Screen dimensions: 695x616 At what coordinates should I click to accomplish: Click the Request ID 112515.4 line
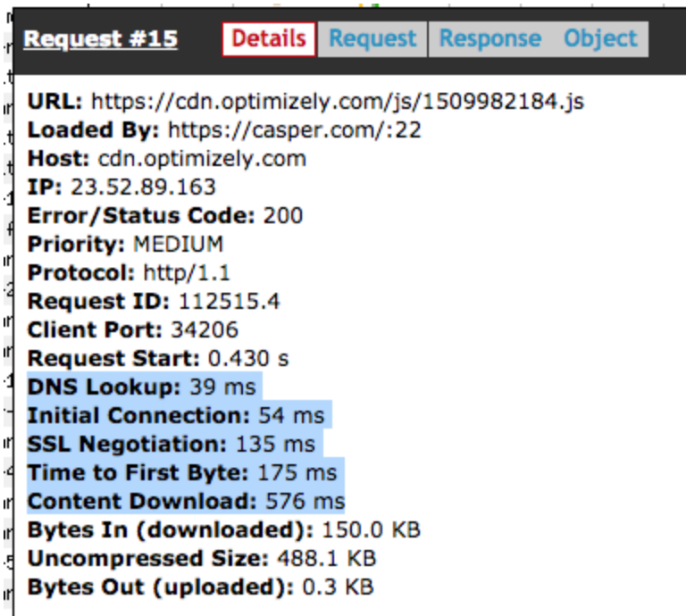coord(154,302)
